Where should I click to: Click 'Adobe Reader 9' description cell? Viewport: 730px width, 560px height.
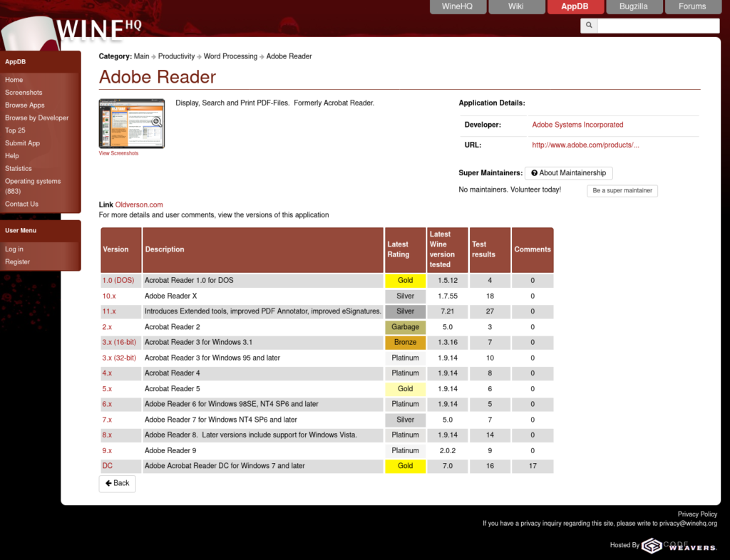263,451
